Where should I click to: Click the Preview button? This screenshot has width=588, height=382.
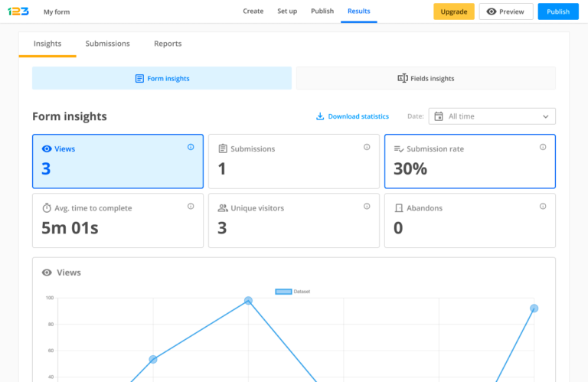(x=506, y=11)
